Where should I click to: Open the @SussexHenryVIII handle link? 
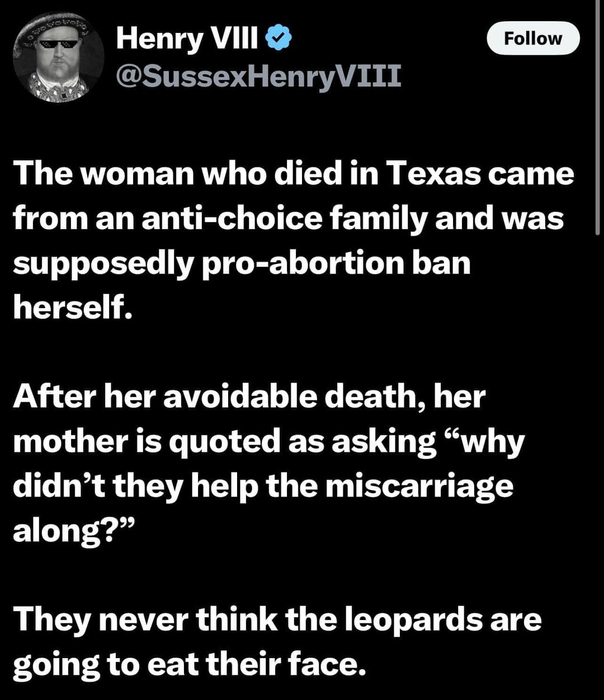[x=258, y=76]
